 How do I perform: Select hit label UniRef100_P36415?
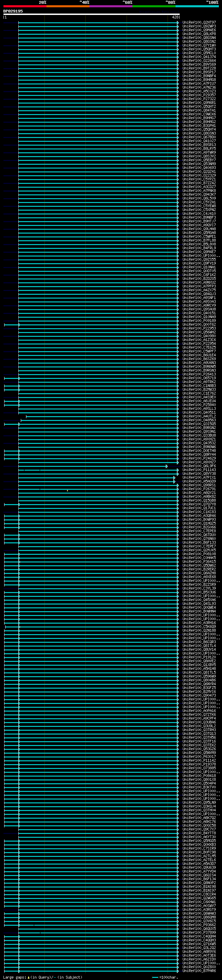tap(199, 561)
